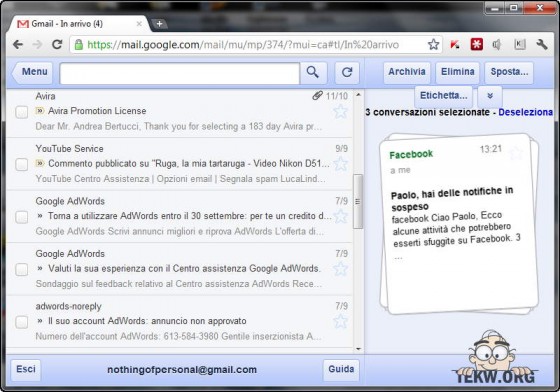Open a new browser tab
The width and height of the screenshot is (560, 392).
(x=159, y=24)
